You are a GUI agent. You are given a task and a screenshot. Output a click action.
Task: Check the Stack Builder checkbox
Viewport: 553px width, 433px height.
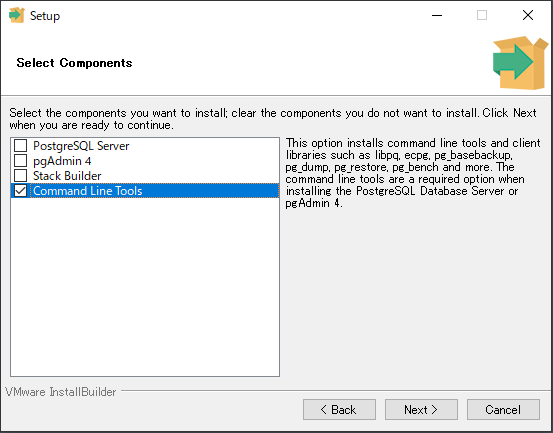(20, 176)
